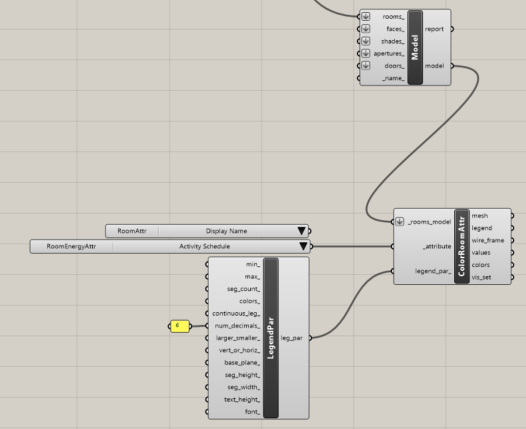This screenshot has height=429, width=526.
Task: Click the report output label
Action: tap(434, 29)
